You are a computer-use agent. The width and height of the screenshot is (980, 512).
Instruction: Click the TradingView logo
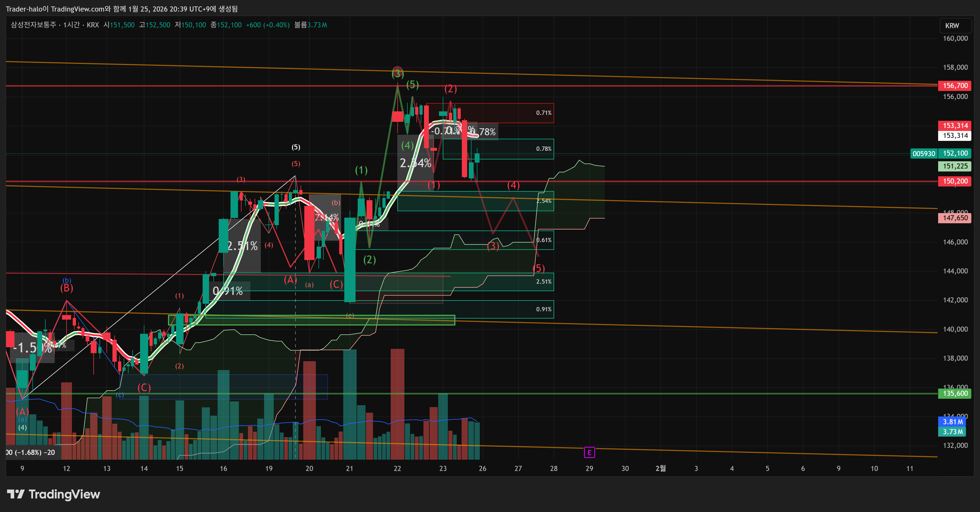click(54, 494)
